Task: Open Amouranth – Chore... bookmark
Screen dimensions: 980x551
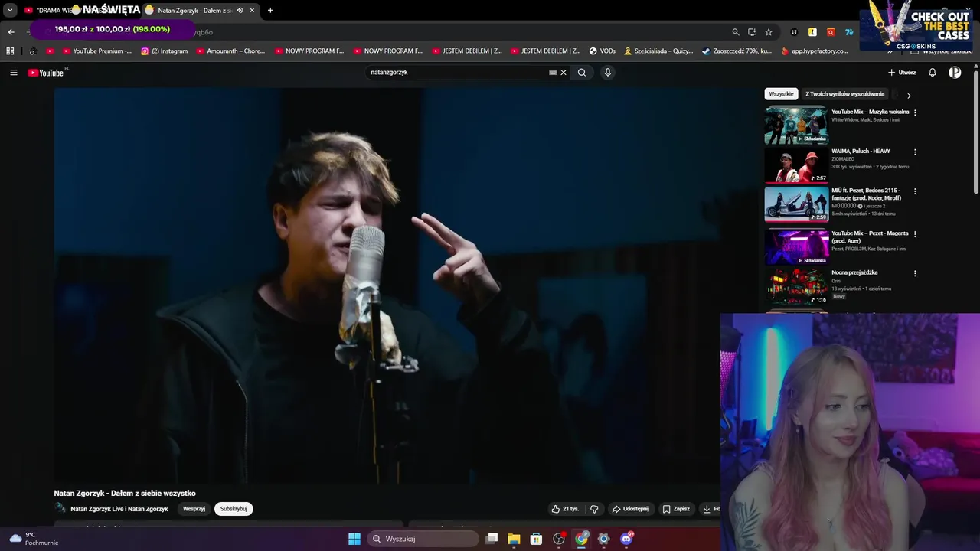Action: click(x=230, y=51)
